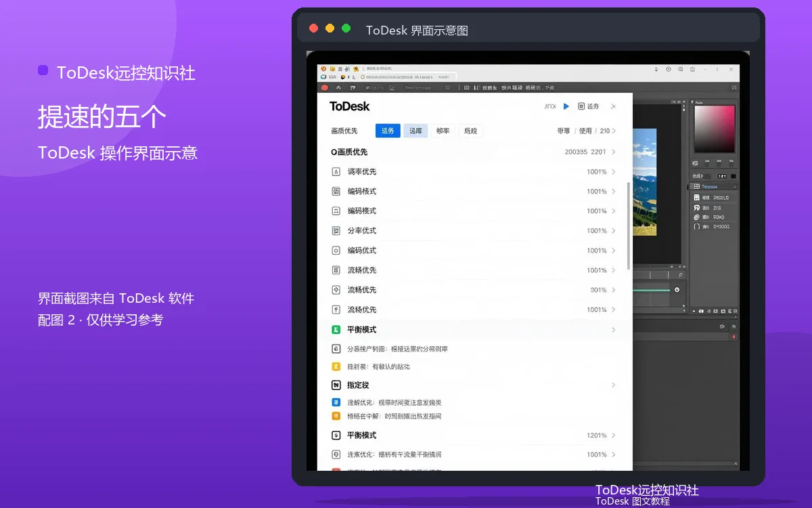Expand the chevron beside 1201% value
The width and height of the screenshot is (812, 508).
614,436
